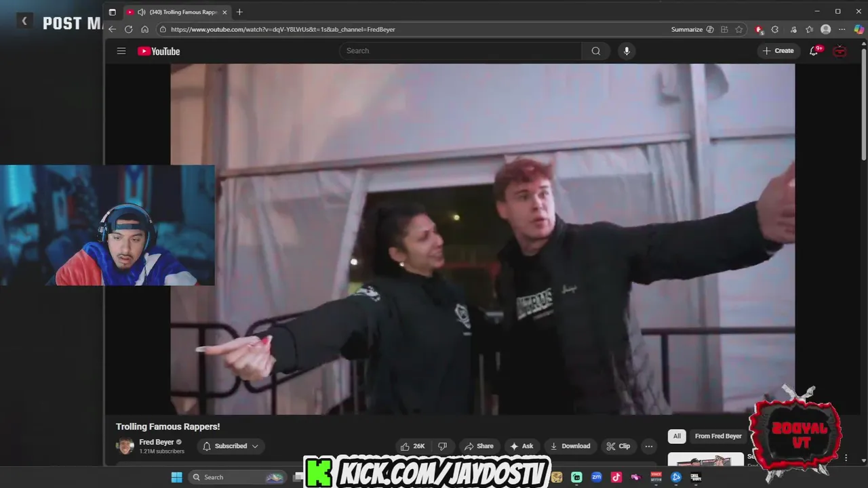Click the back chevron in Post Match window
This screenshot has height=488, width=868.
pyautogui.click(x=24, y=21)
